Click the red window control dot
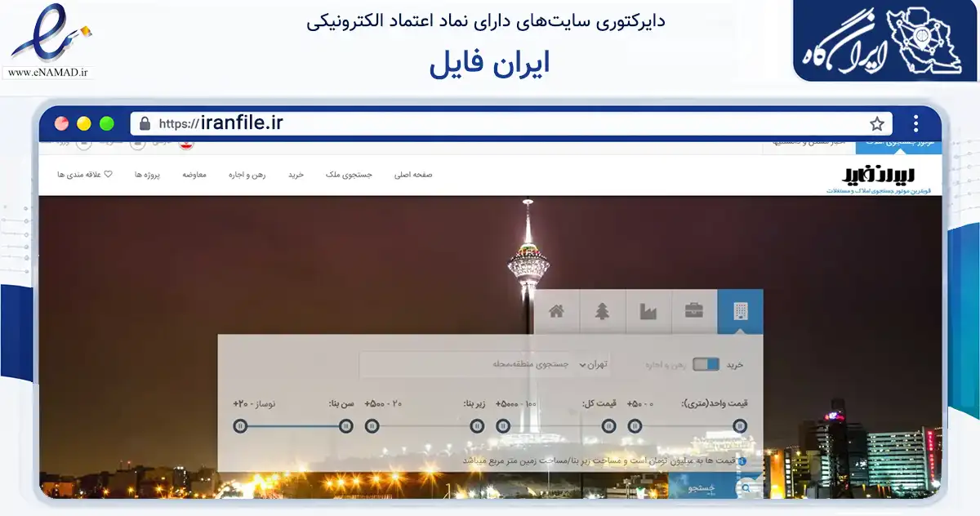 pos(61,124)
